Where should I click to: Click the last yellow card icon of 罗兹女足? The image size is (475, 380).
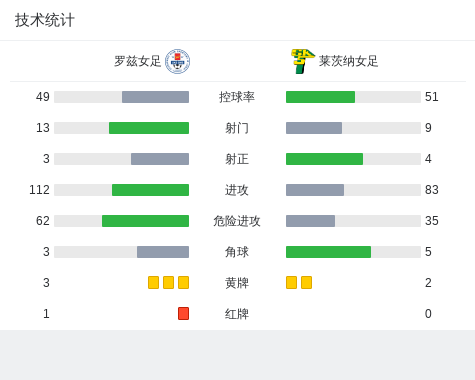coord(183,283)
